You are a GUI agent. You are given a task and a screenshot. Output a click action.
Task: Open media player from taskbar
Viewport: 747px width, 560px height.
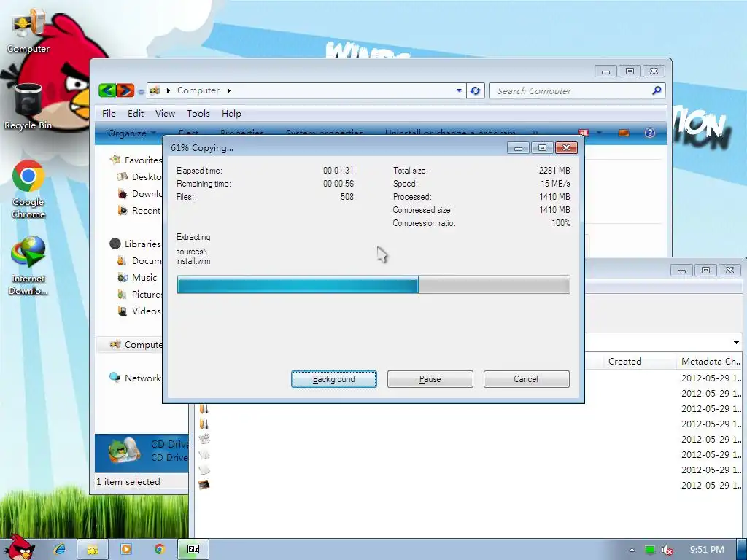pos(125,549)
